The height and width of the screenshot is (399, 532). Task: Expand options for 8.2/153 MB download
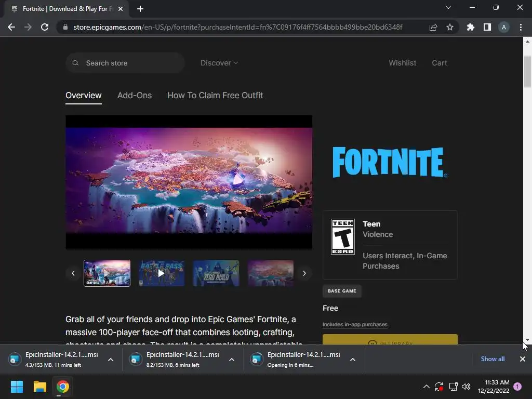232,360
